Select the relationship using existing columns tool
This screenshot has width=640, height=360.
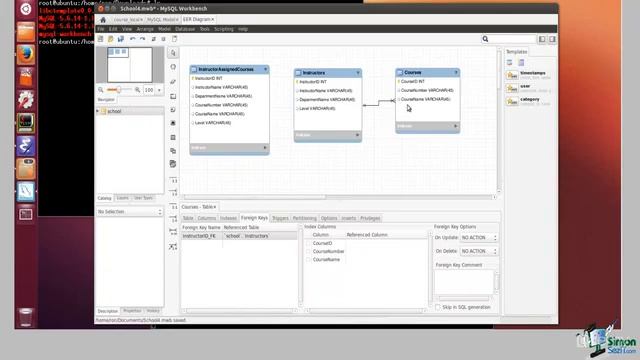point(173,247)
